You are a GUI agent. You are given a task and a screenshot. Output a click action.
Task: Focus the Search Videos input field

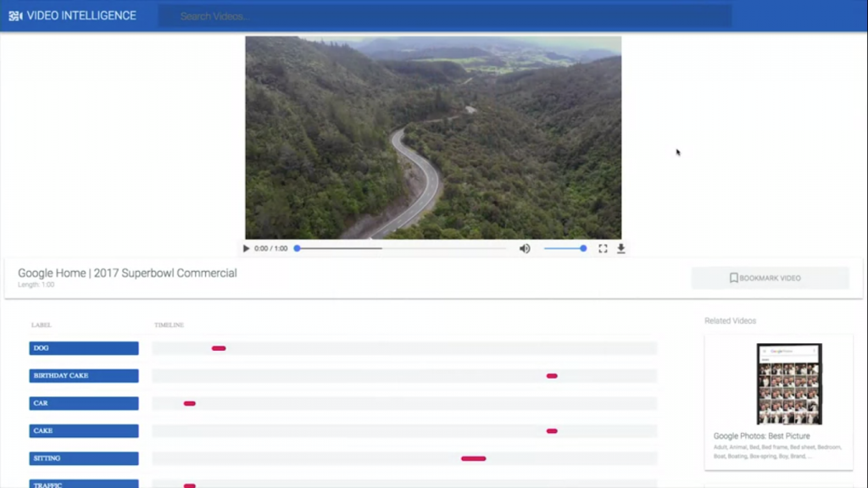point(445,16)
